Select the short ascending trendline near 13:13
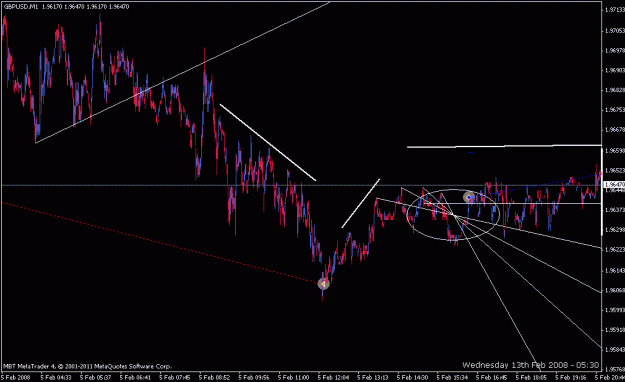 pos(361,203)
